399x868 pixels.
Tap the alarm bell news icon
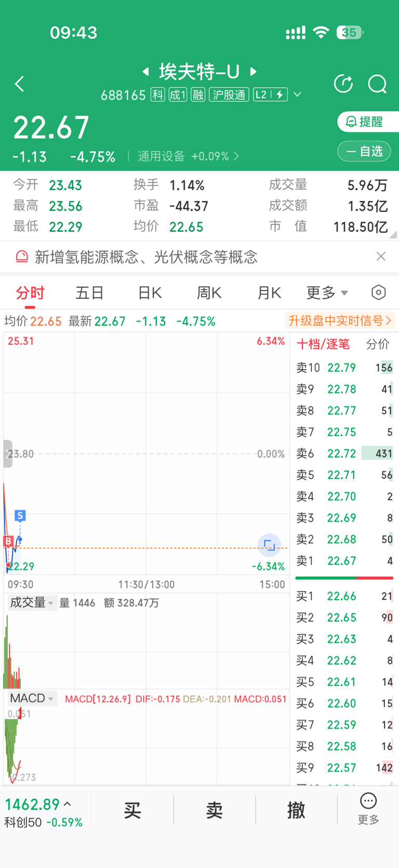22,257
